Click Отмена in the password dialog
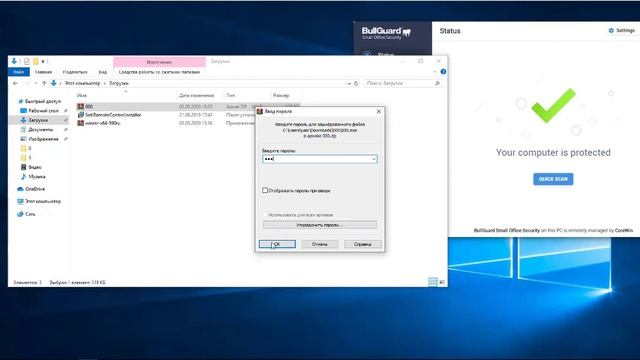Image resolution: width=640 pixels, height=360 pixels. pyautogui.click(x=320, y=244)
